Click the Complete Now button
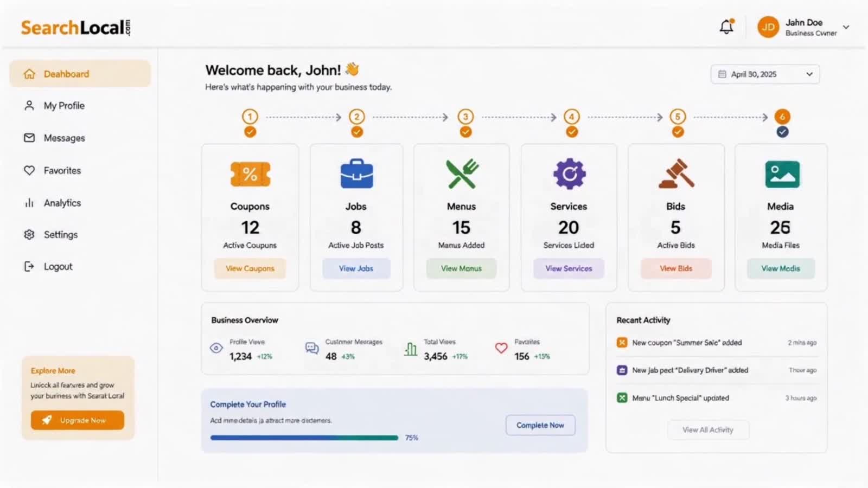 (540, 425)
